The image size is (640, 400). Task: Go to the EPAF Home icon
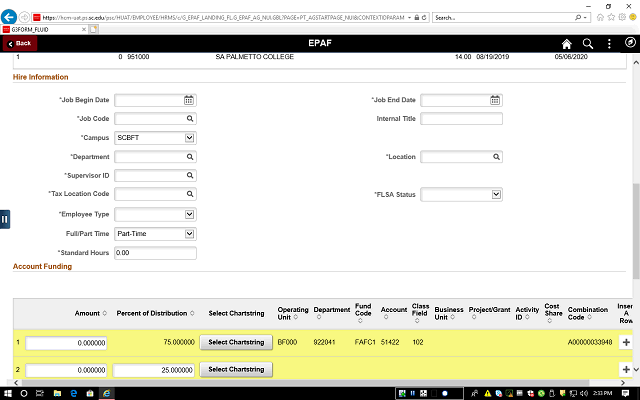(x=567, y=44)
